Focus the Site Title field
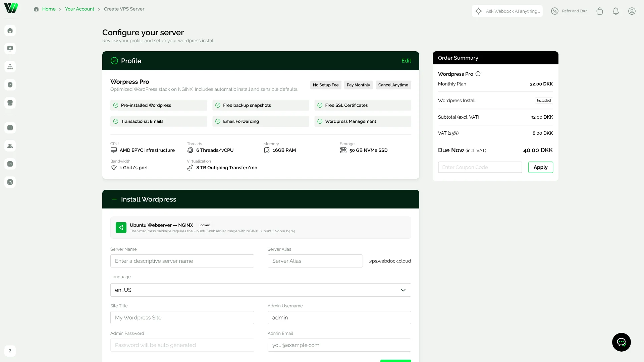The width and height of the screenshot is (644, 362). (182, 318)
